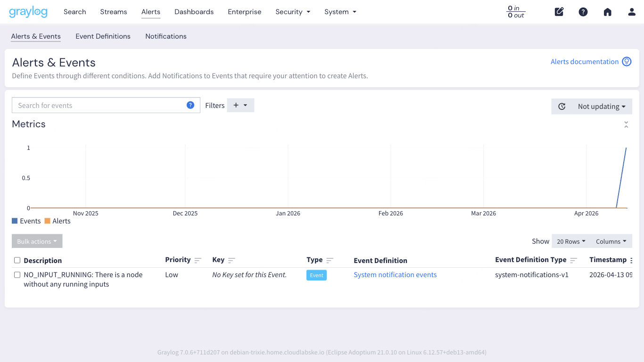Click the refresh icon beside Not updating

(x=561, y=107)
